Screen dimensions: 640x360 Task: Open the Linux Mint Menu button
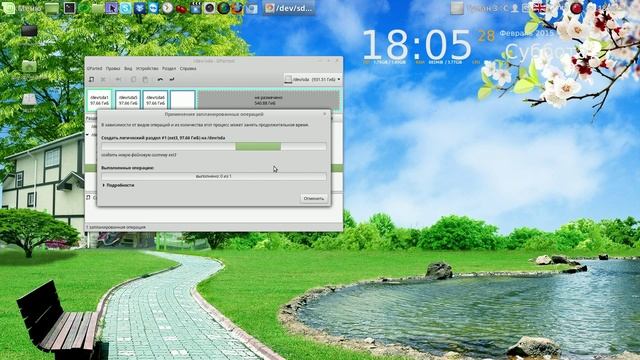pyautogui.click(x=21, y=8)
